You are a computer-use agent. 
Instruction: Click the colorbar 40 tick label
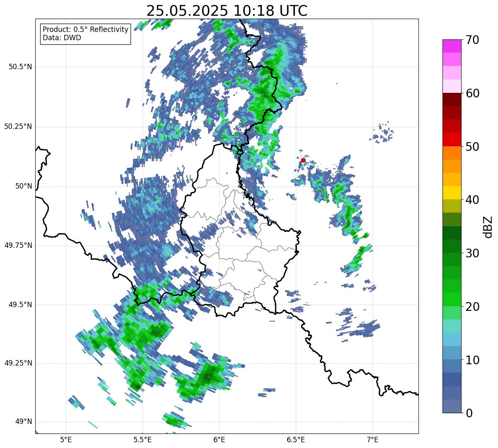pyautogui.click(x=473, y=200)
